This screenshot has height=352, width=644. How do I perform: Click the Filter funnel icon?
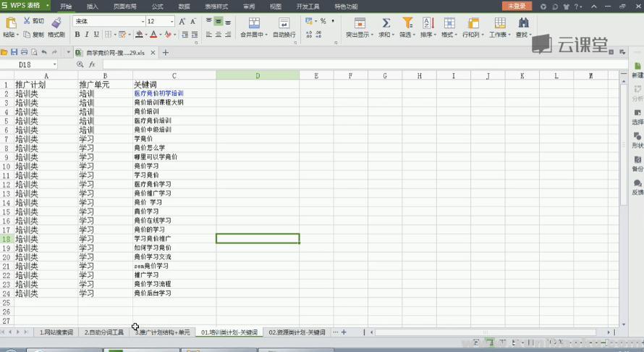pos(406,23)
